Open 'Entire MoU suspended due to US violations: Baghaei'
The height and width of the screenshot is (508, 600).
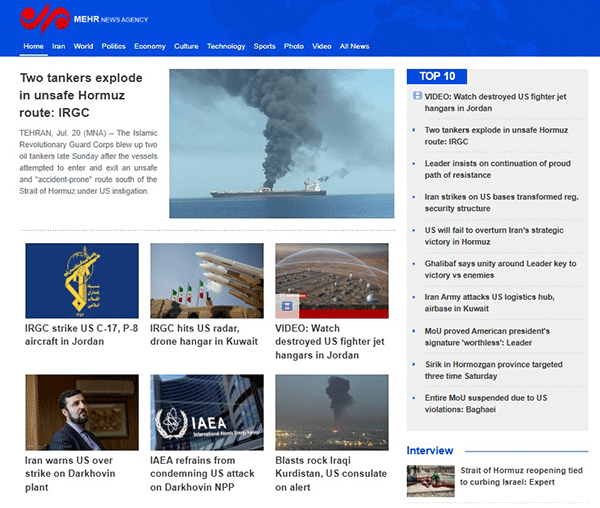pos(486,403)
